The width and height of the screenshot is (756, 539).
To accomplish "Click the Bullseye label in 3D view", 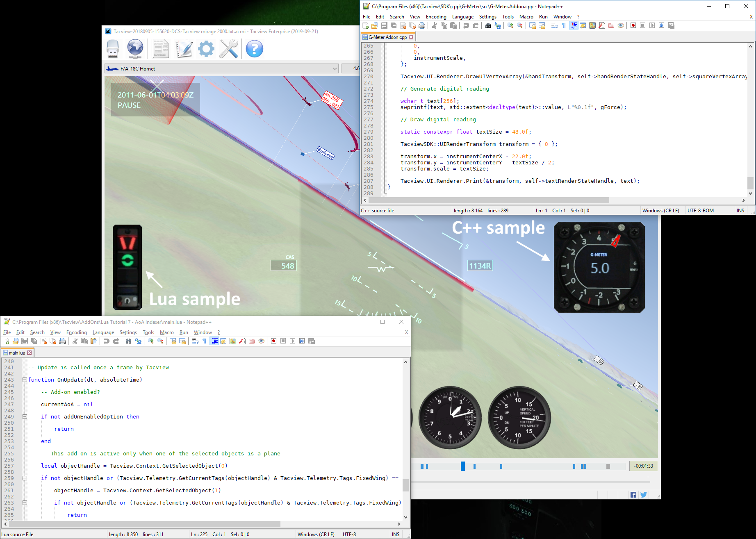I will [326, 153].
